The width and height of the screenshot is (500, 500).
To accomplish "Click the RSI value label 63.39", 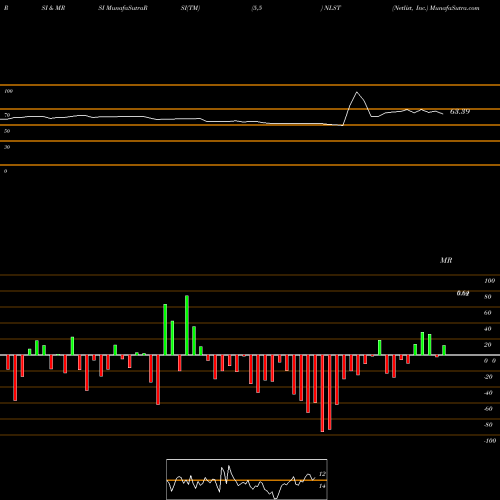I will (x=460, y=112).
